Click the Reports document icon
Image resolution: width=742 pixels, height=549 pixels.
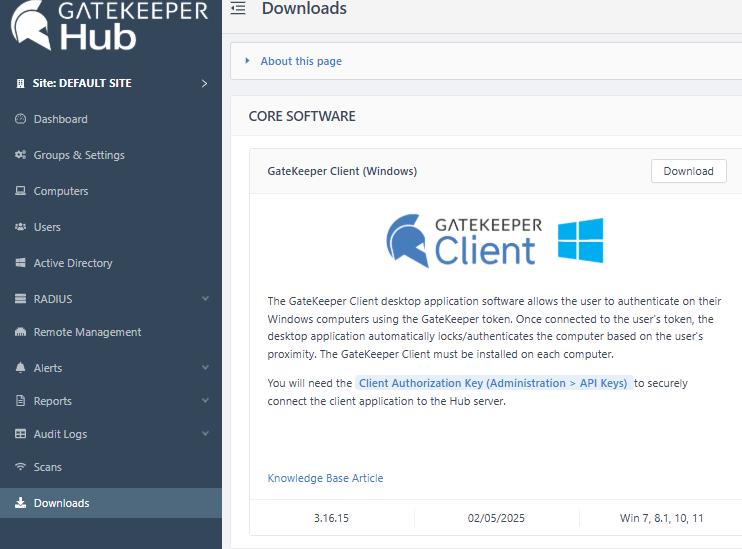click(x=20, y=401)
